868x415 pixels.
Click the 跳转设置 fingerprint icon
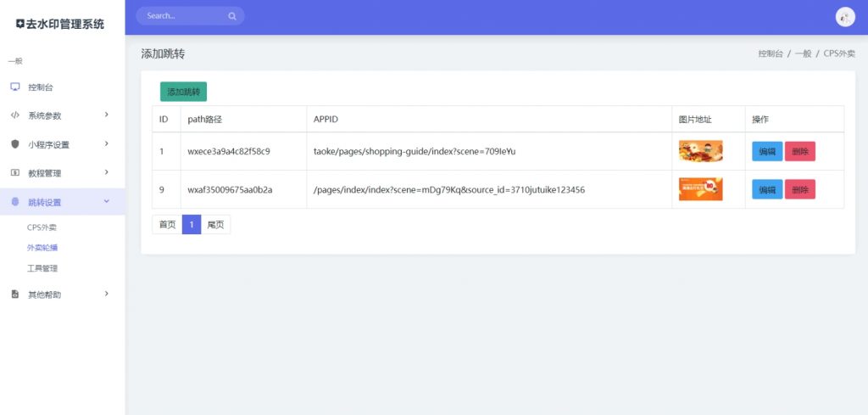click(x=15, y=202)
